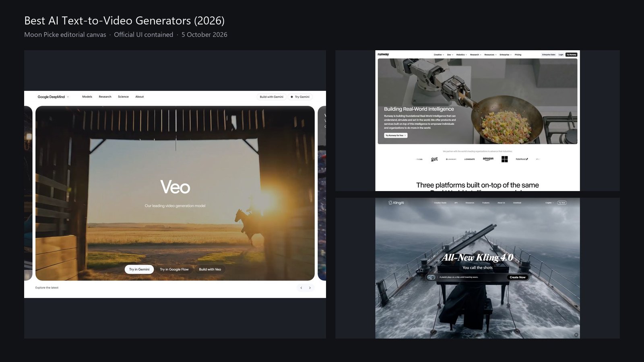This screenshot has width=644, height=362.
Task: Click the Microsoft four-square logo
Action: 505,159
